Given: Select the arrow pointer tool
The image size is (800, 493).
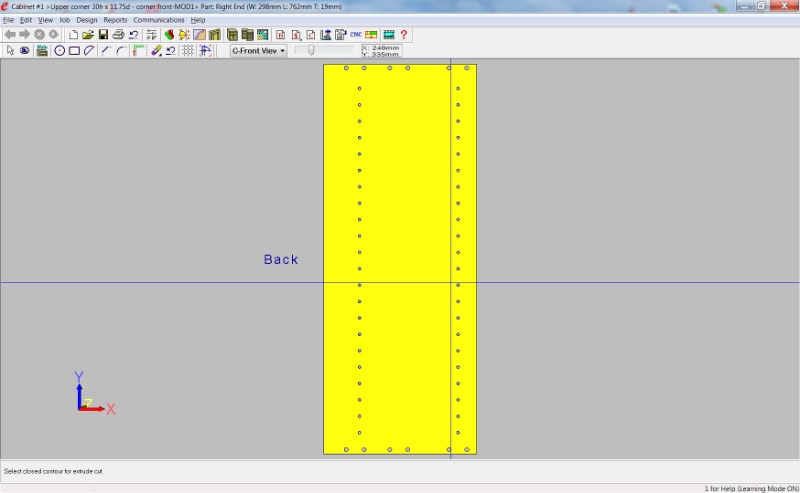Looking at the screenshot, I should [x=10, y=50].
